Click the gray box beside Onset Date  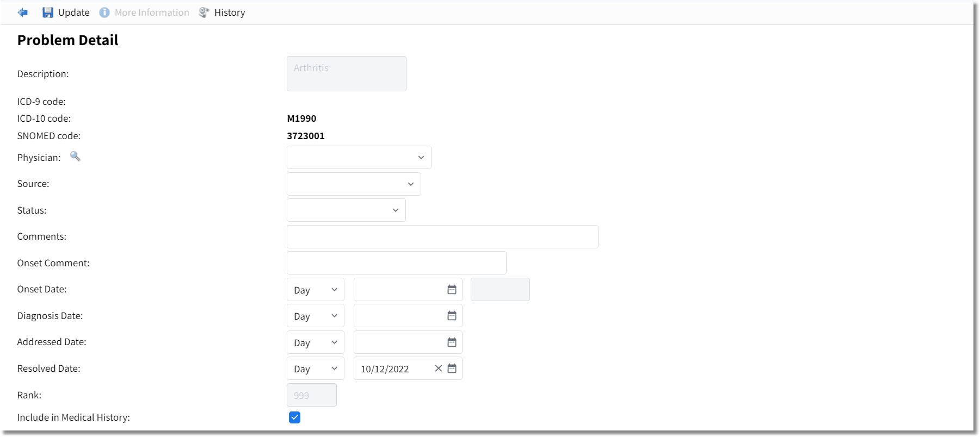pyautogui.click(x=500, y=290)
